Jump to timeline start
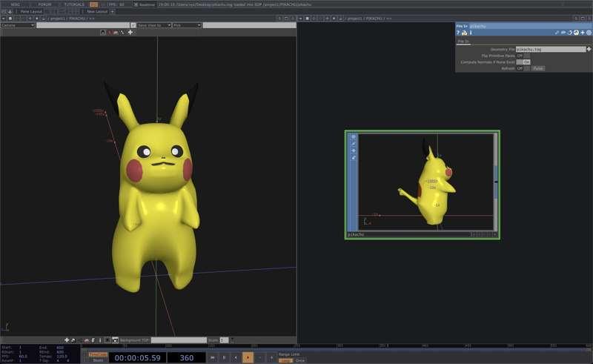This screenshot has width=593, height=364. [213, 357]
